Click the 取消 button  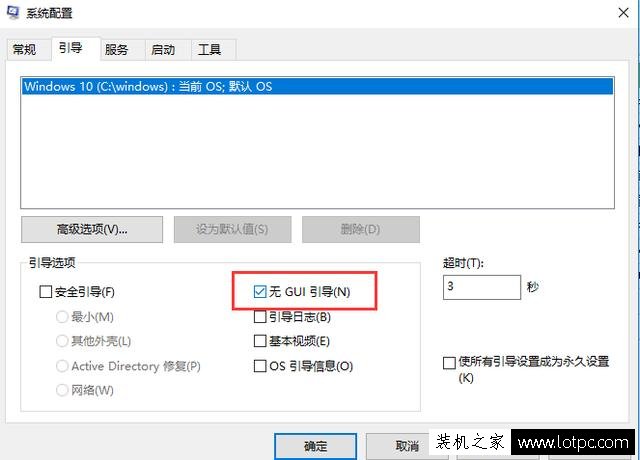pyautogui.click(x=406, y=447)
